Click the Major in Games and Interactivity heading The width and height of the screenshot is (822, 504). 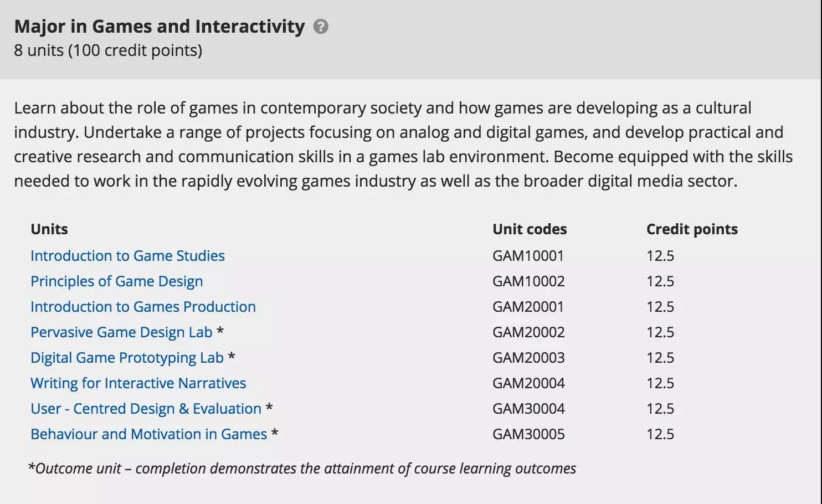(x=159, y=27)
